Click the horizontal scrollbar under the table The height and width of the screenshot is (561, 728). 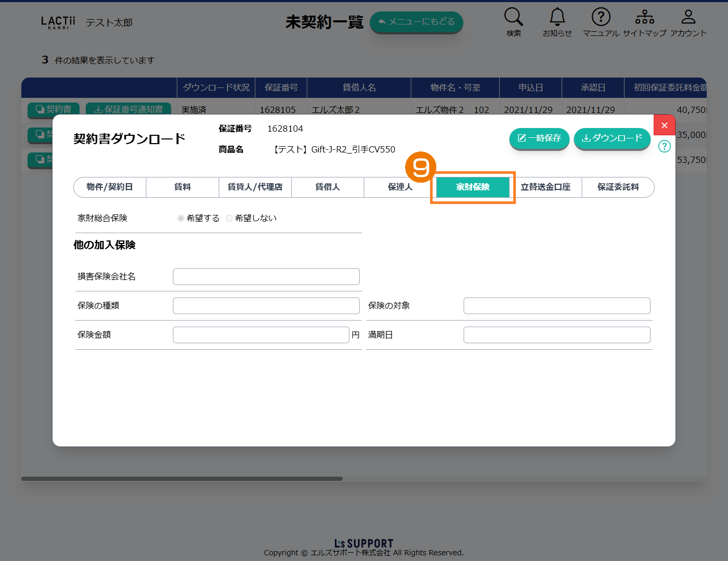pos(182,479)
